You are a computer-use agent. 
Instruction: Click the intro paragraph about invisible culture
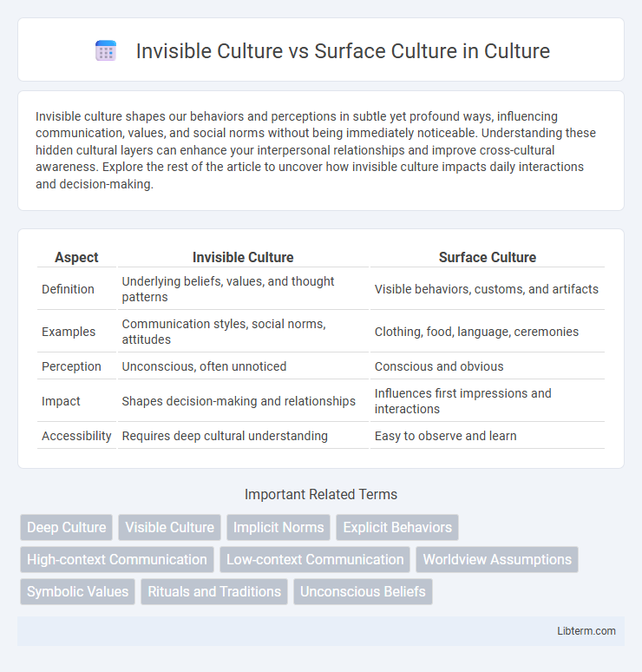(316, 150)
